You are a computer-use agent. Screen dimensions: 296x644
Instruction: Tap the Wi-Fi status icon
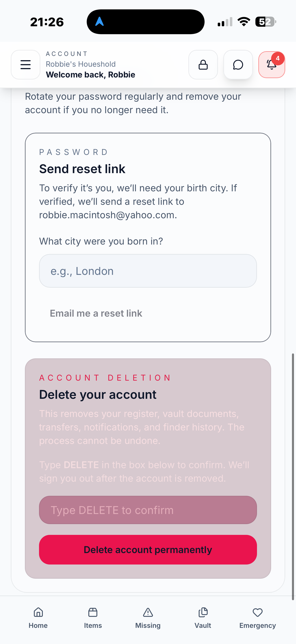point(244,22)
